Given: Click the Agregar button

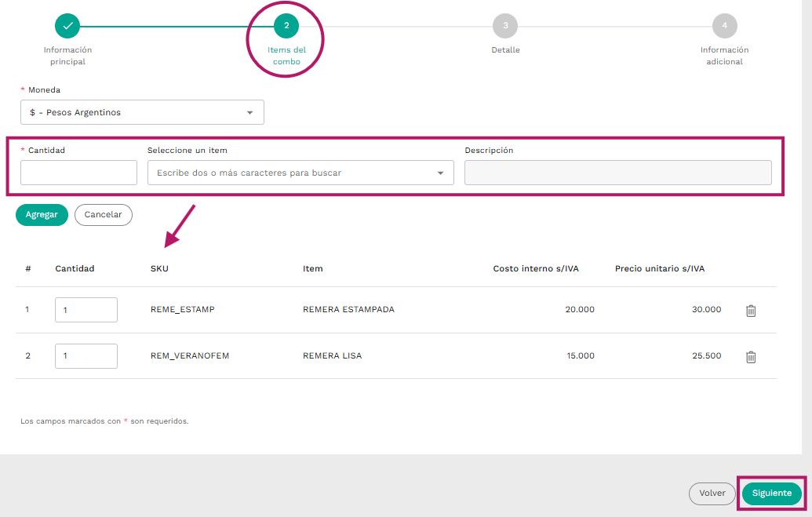Looking at the screenshot, I should coord(42,214).
